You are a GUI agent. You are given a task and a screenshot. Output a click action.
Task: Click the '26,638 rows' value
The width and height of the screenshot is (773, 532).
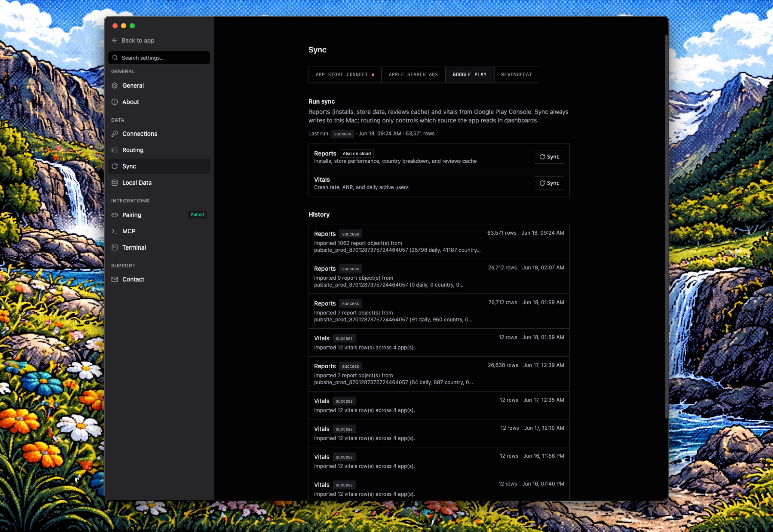(503, 365)
